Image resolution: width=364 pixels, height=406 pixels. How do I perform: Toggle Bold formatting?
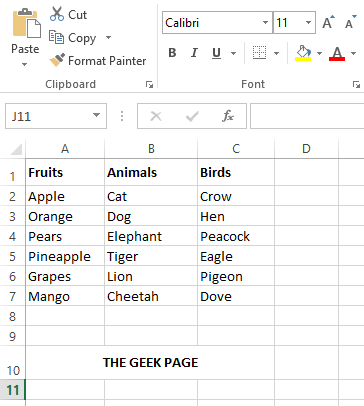172,53
